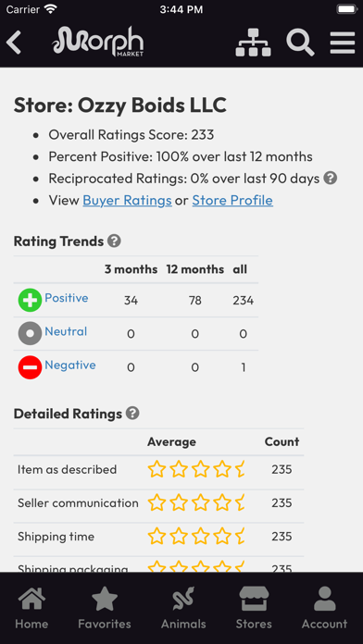Image resolution: width=363 pixels, height=644 pixels.
Task: Tap help icon next to Detailed Ratings
Action: [x=132, y=414]
